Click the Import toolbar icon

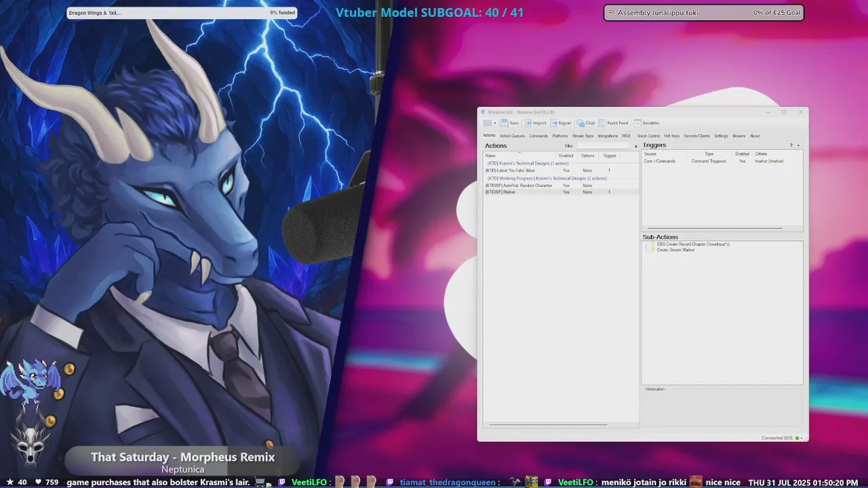click(529, 123)
